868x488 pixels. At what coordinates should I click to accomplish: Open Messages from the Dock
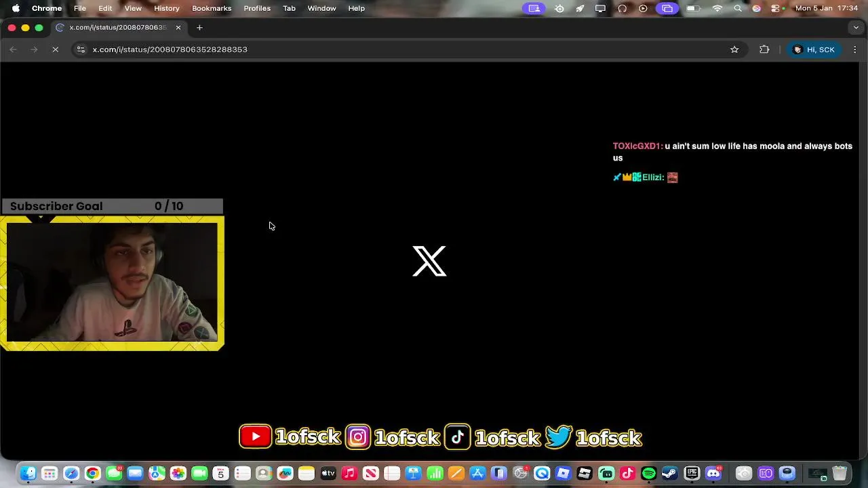click(x=114, y=473)
